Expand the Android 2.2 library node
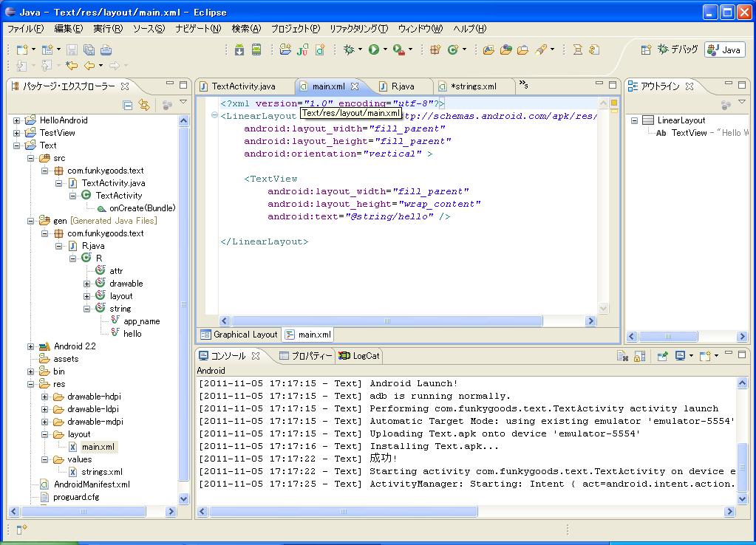 pos(30,346)
